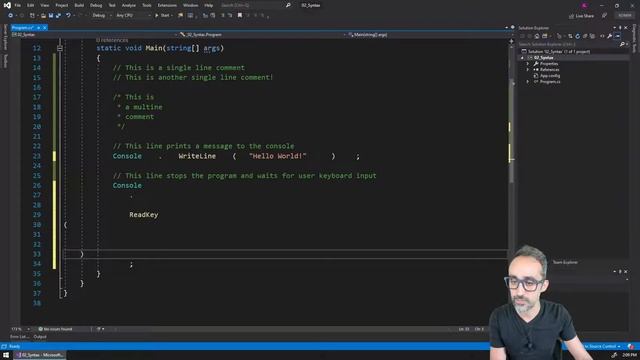
Task: Collapse the 02_Syntax project node
Action: [522, 58]
